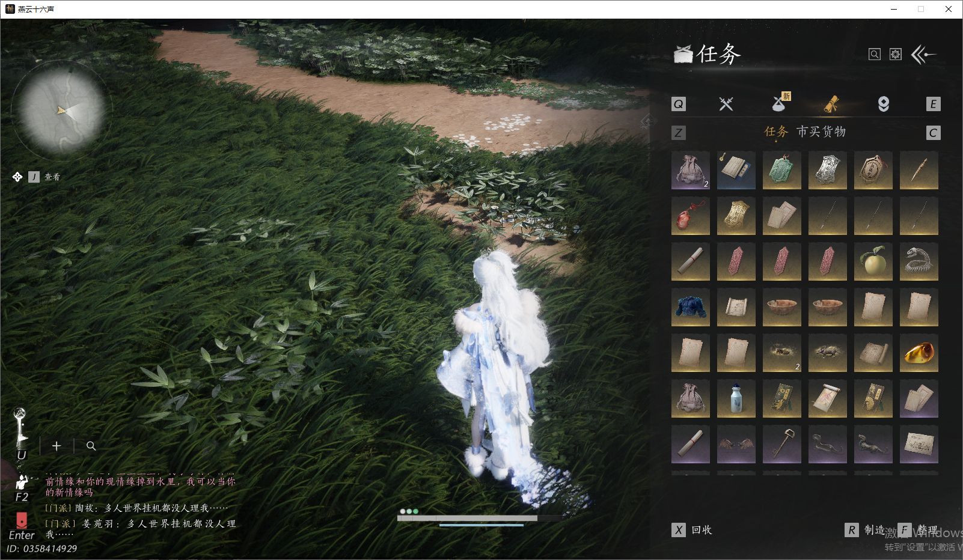The width and height of the screenshot is (963, 560).
Task: Open inventory settings gear icon
Action: 896,55
